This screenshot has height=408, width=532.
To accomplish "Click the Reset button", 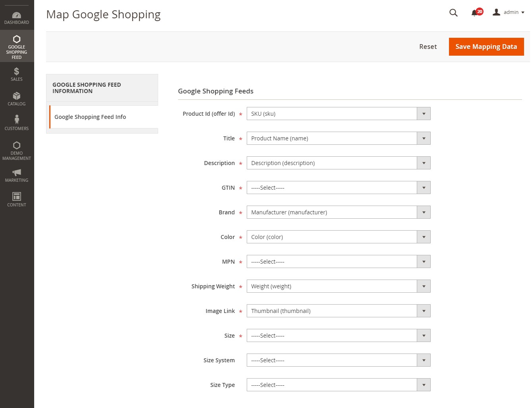I will (x=428, y=47).
